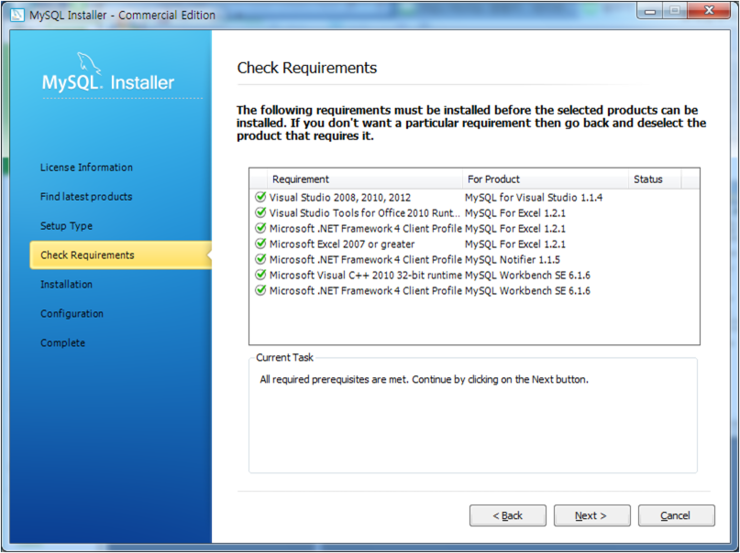
Task: Click the MySQL dolphin logo
Action: coord(89,63)
